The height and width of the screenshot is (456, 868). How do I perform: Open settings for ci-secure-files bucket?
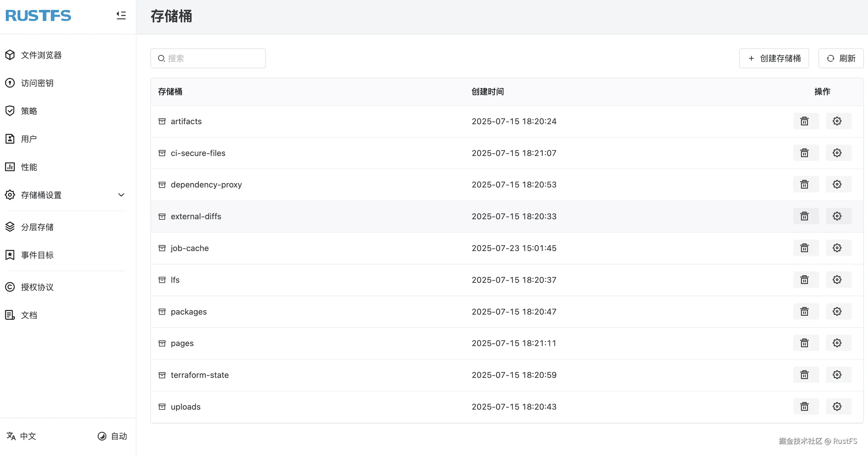[837, 153]
